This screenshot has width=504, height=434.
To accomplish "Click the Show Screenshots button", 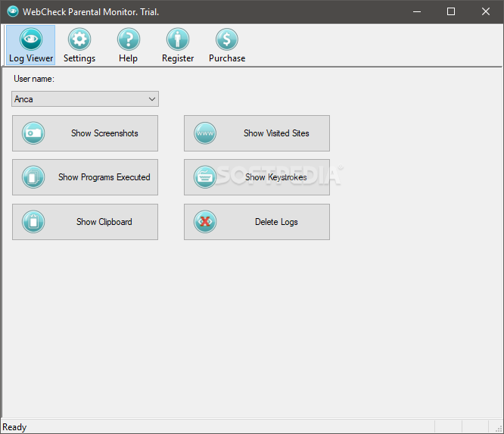I will 86,133.
